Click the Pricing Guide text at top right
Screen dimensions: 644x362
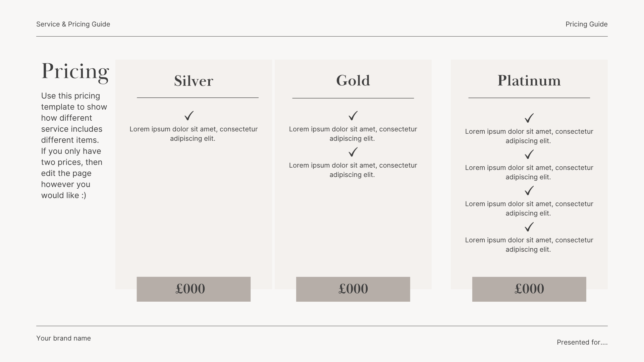(x=586, y=24)
